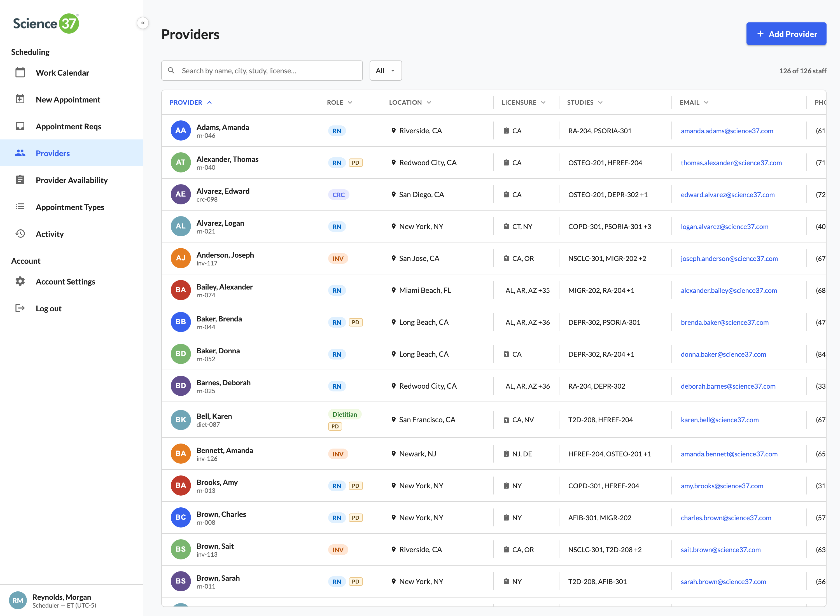Click the Appointment Types list icon

point(20,207)
